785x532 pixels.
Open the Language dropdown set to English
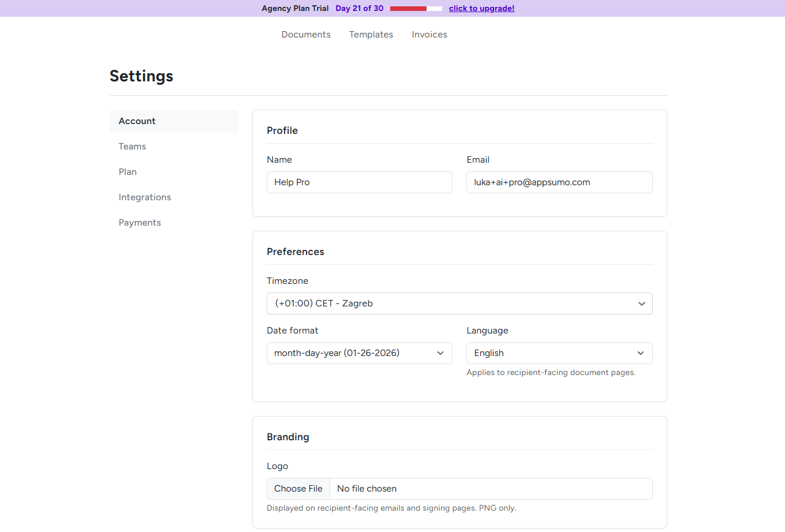(x=559, y=353)
